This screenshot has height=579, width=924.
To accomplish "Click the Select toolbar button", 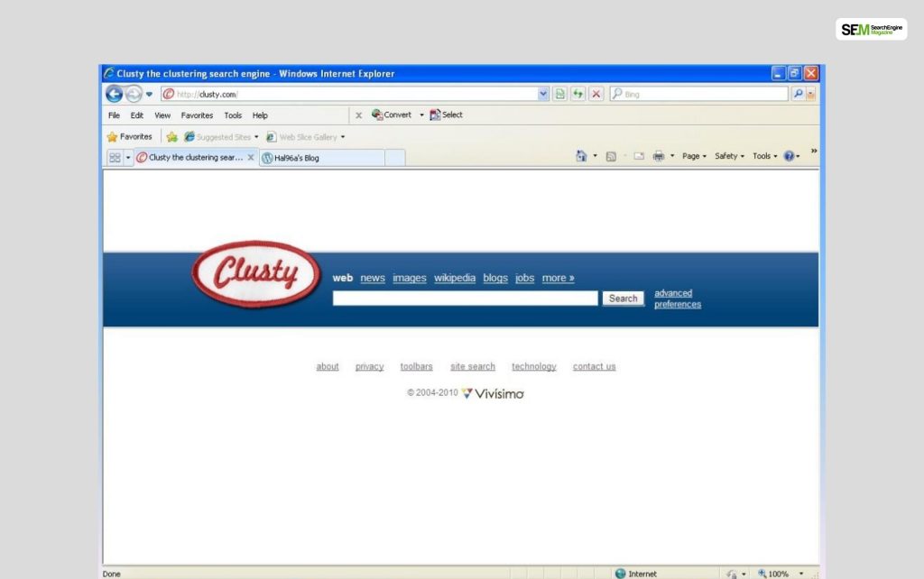I will [446, 115].
